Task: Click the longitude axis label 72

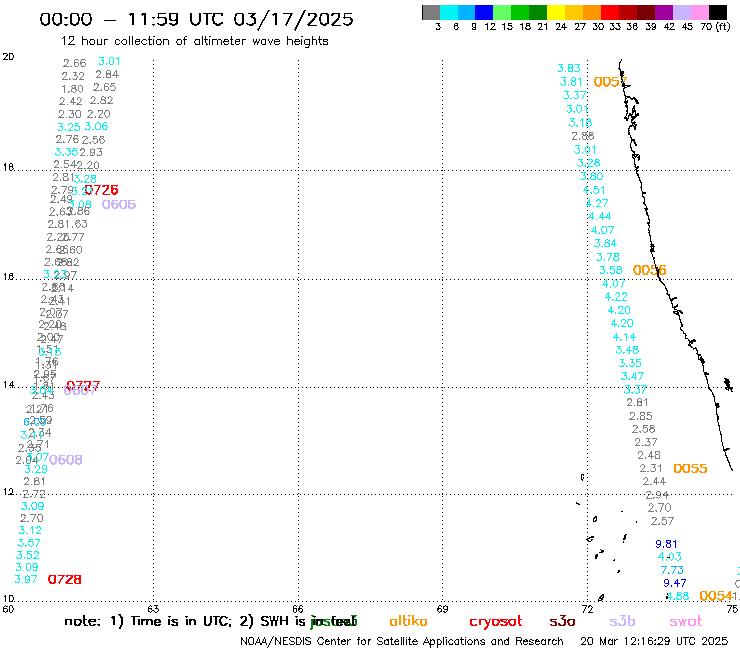Action: click(587, 609)
